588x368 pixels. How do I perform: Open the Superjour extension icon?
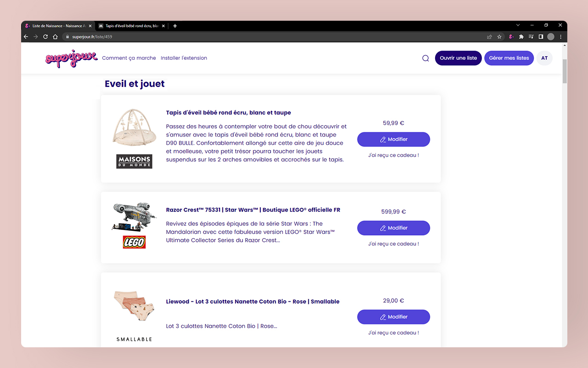tap(511, 37)
